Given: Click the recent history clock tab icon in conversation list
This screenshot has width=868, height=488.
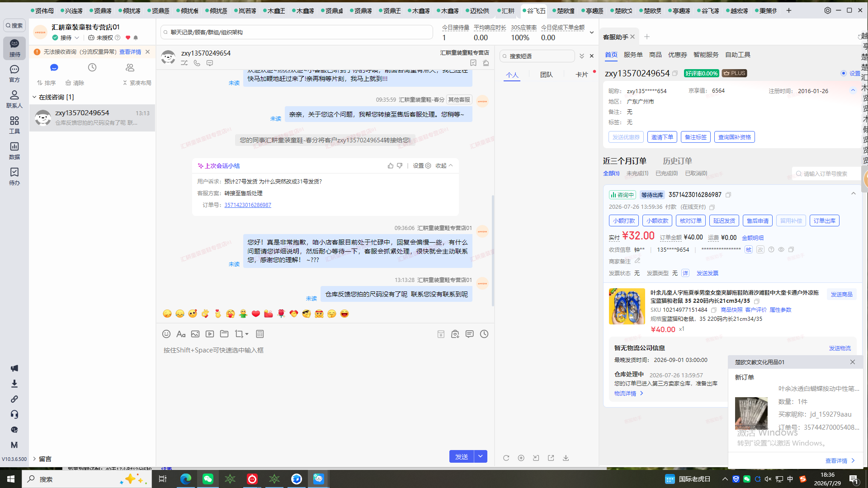Looking at the screenshot, I should [x=92, y=67].
